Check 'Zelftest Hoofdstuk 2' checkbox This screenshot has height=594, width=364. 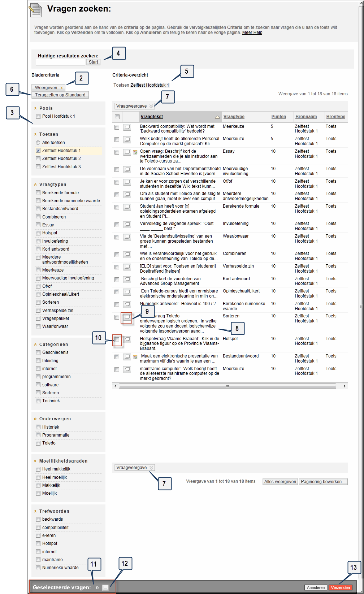click(x=38, y=159)
